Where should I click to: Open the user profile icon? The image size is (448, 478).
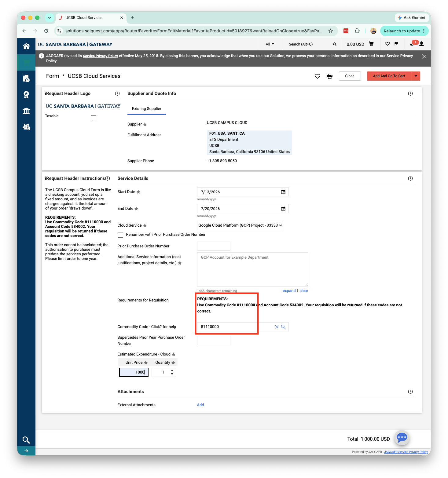pos(422,44)
